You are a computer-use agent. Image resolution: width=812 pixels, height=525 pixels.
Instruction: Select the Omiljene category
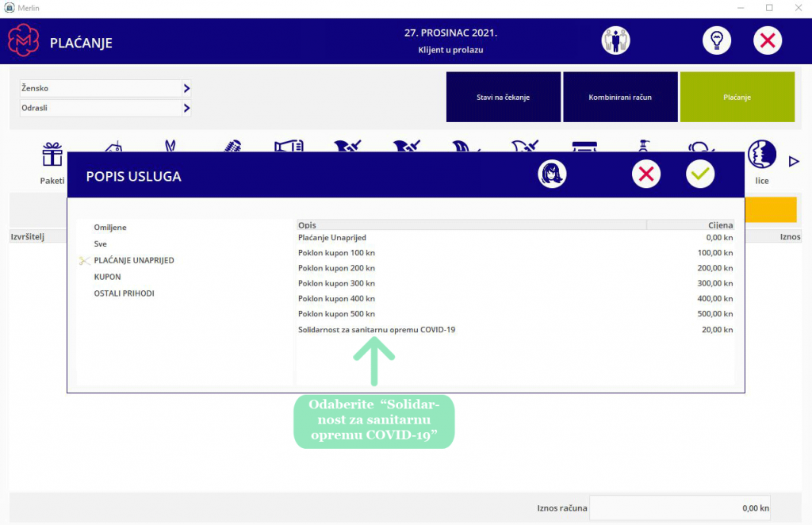[110, 228]
